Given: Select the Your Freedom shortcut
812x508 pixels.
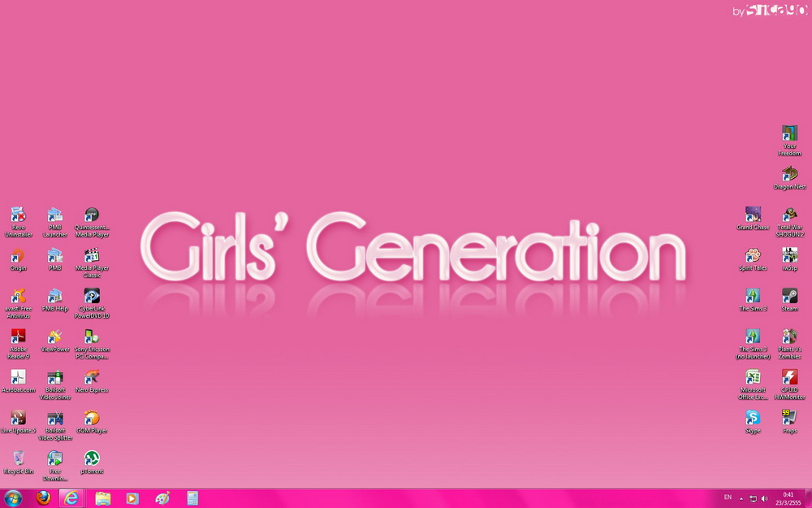Looking at the screenshot, I should [789, 141].
